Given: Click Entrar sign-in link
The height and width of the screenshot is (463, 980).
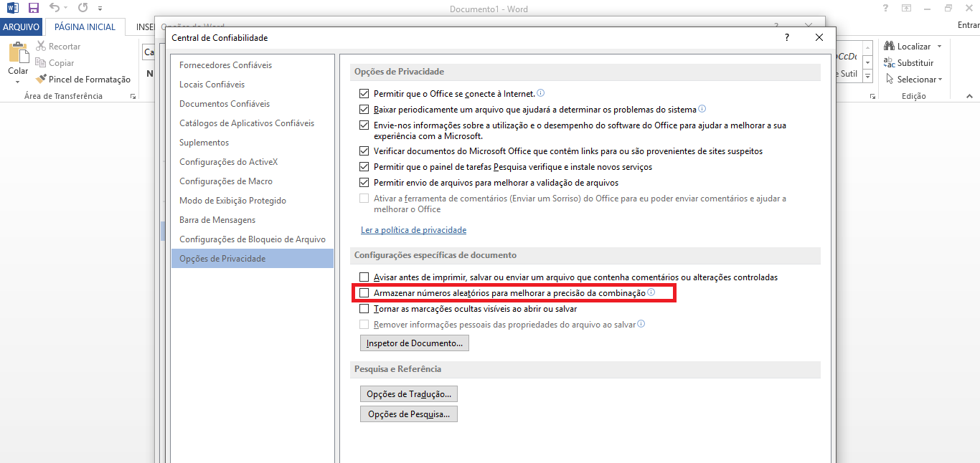Looking at the screenshot, I should 969,25.
